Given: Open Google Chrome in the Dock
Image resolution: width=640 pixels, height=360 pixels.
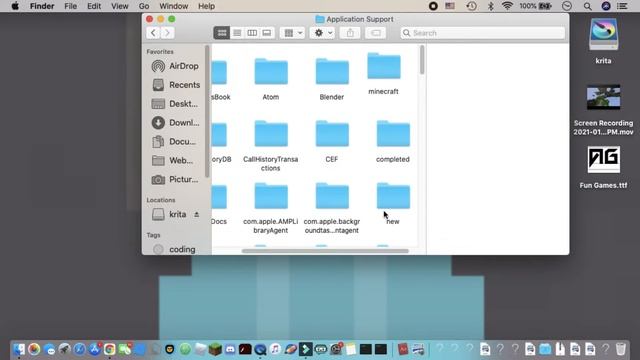Looking at the screenshot, I should pyautogui.click(x=109, y=349).
